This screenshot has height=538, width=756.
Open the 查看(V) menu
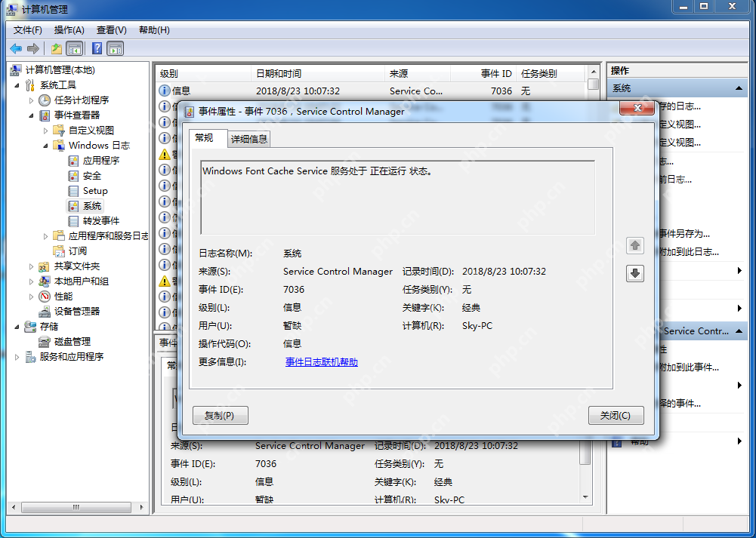click(x=111, y=29)
